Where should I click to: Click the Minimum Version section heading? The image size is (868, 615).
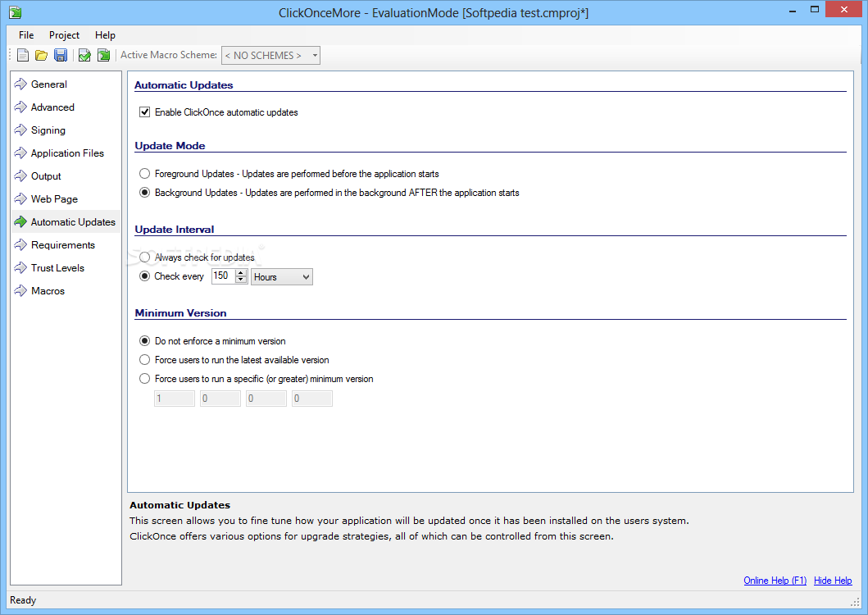(x=180, y=313)
